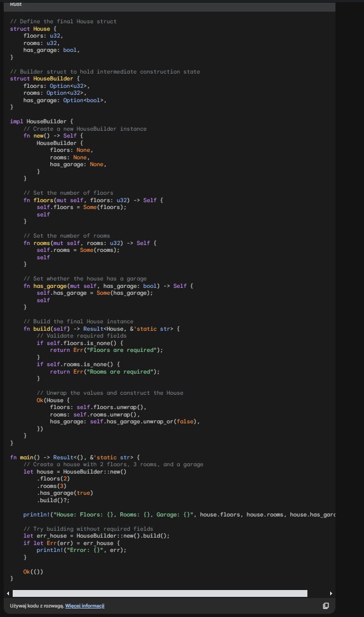This screenshot has height=617, width=364.
Task: Click the line "fn floors(mut self, floors: u32) -> Self {"
Action: pos(93,201)
